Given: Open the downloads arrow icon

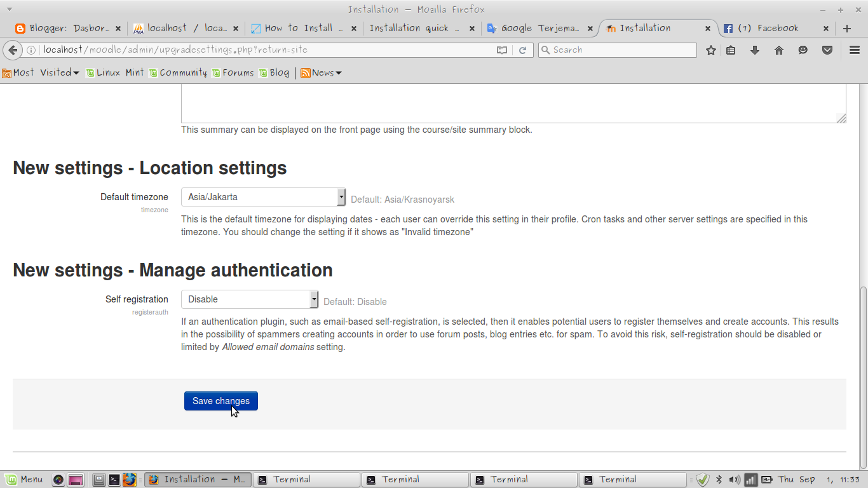Looking at the screenshot, I should (x=755, y=50).
